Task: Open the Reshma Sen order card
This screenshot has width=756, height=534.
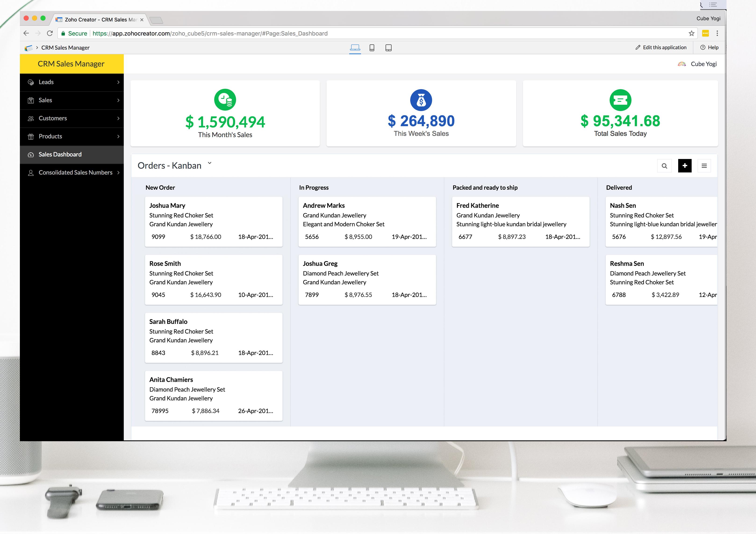Action: click(x=661, y=280)
